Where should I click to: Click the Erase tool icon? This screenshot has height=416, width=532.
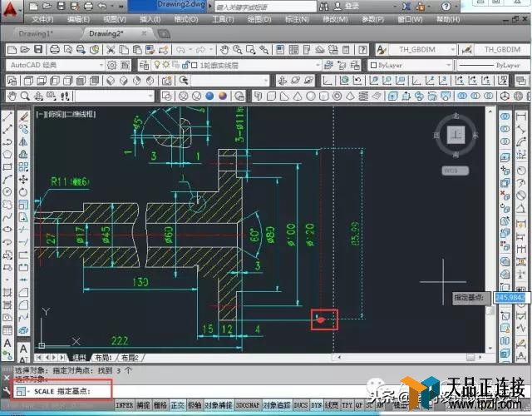(x=23, y=116)
